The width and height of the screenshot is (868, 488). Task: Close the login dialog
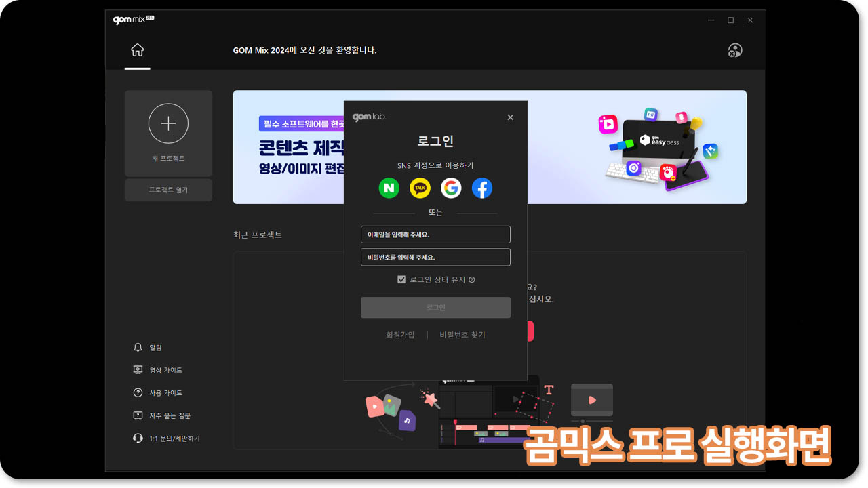[511, 117]
